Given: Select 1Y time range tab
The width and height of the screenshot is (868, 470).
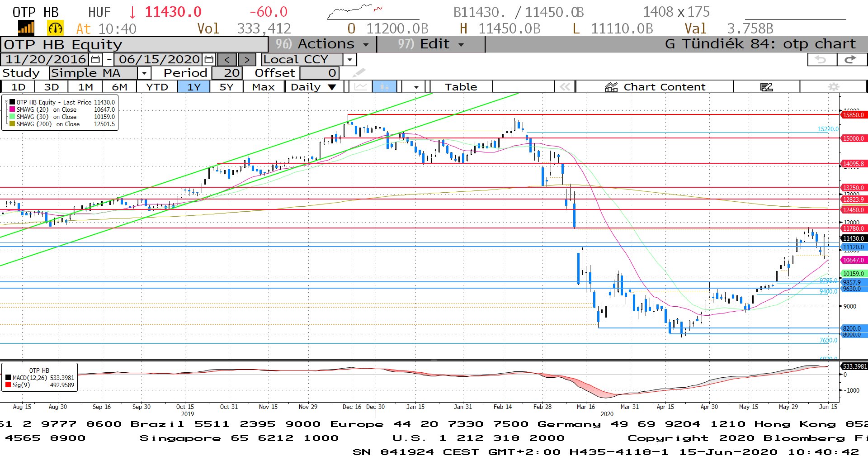Looking at the screenshot, I should [193, 87].
